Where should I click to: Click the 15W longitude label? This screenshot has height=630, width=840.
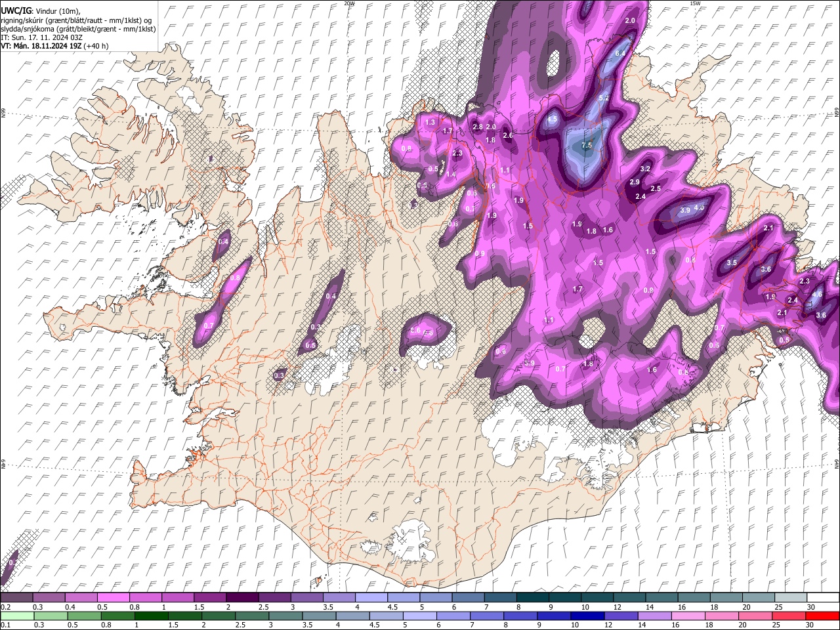[x=695, y=3]
